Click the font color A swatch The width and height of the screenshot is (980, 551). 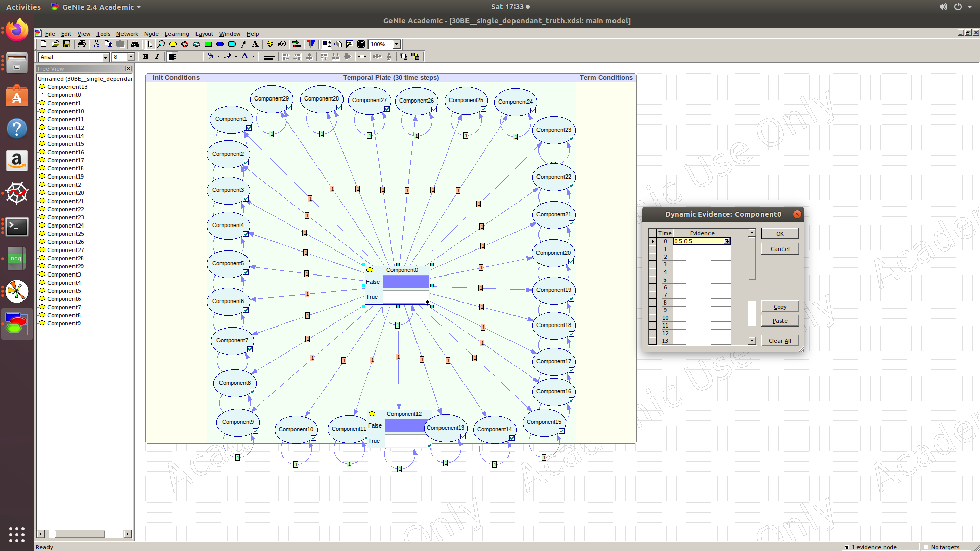click(x=244, y=57)
